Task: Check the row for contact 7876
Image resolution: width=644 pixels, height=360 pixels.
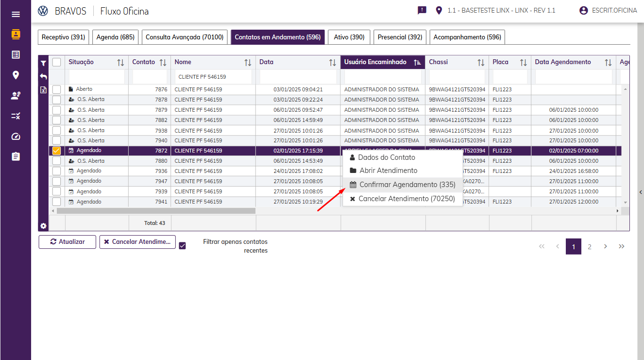Action: (57, 89)
